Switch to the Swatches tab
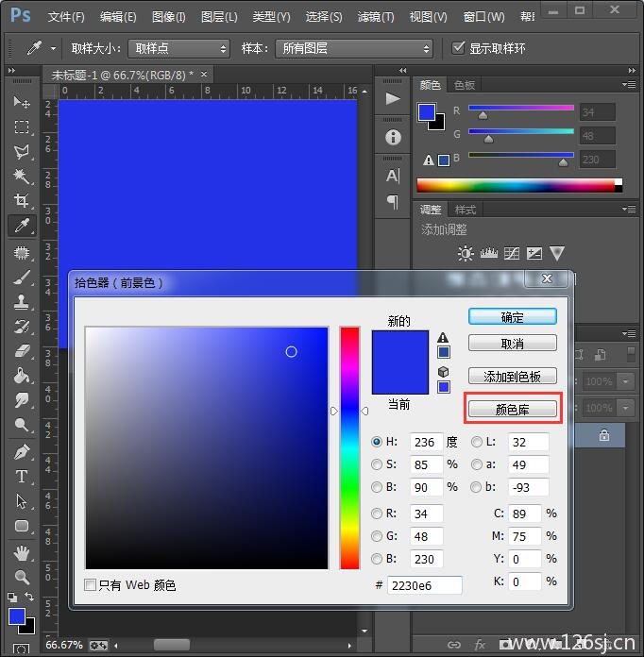 point(465,85)
